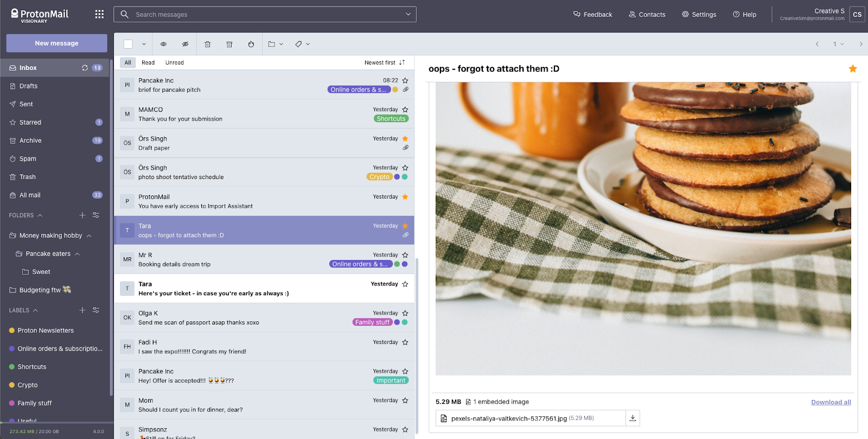Collapse the Money making hobby folder
Screen dimensions: 868x439
pyautogui.click(x=89, y=236)
